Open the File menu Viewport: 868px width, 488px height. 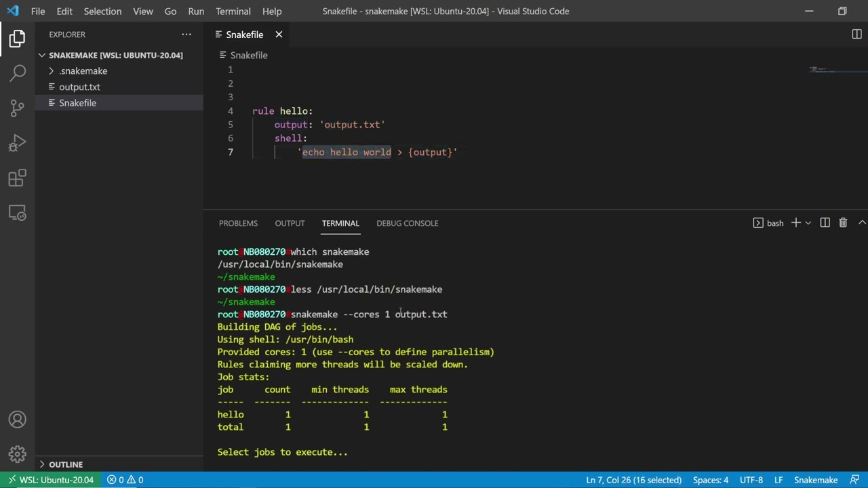tap(38, 11)
